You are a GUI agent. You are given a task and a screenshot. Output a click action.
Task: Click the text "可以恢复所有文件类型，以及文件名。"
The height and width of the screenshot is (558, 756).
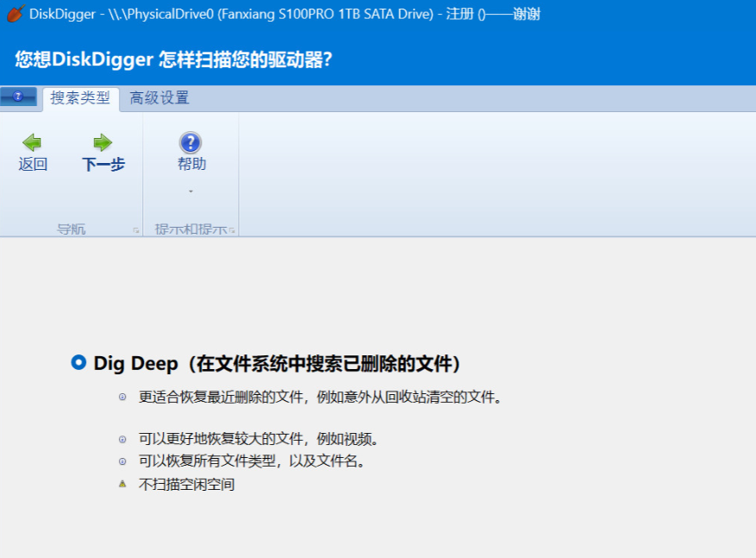point(252,461)
